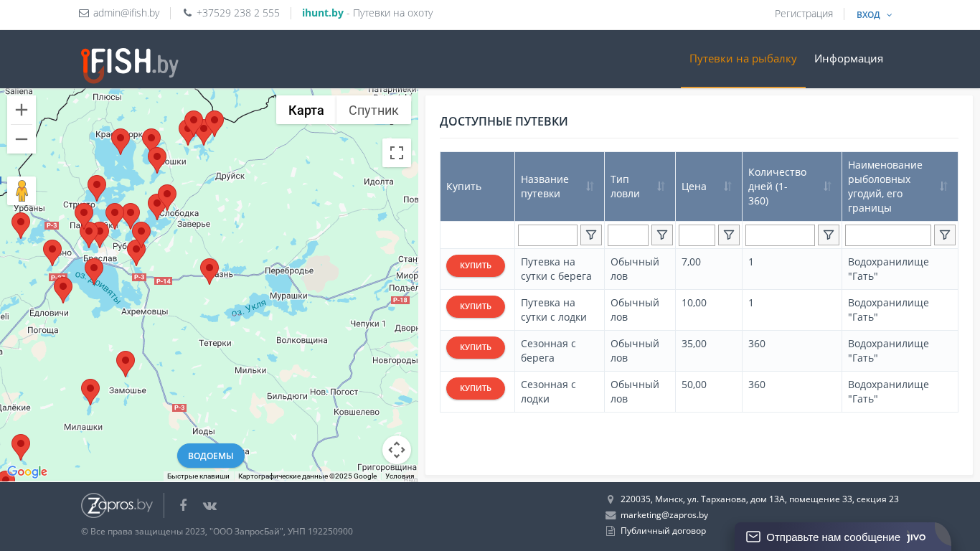Open map camera pan controls

point(397,451)
